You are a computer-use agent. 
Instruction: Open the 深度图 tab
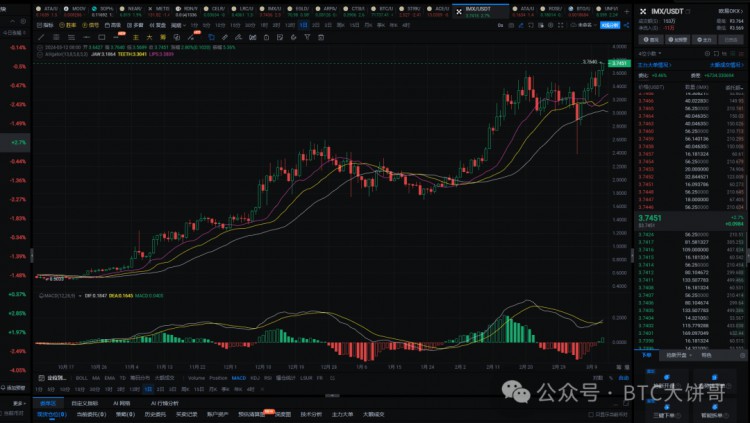click(x=283, y=414)
